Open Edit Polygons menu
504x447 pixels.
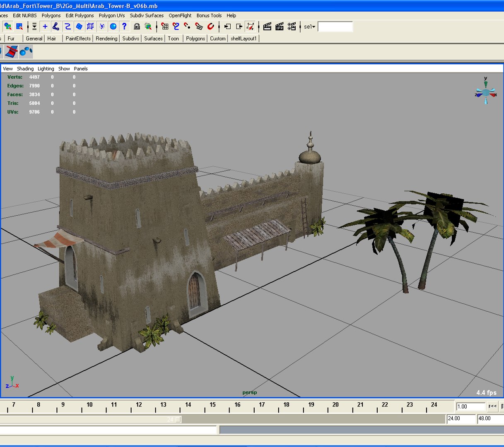pos(80,15)
